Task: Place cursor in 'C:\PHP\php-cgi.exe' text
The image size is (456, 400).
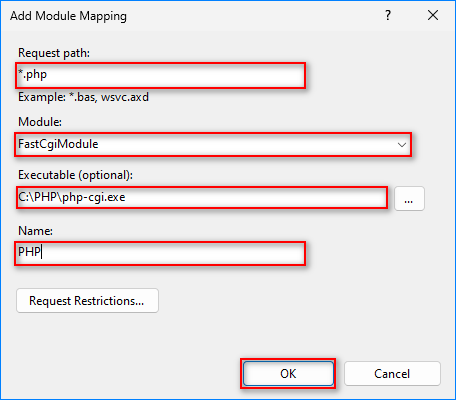Action: point(72,197)
